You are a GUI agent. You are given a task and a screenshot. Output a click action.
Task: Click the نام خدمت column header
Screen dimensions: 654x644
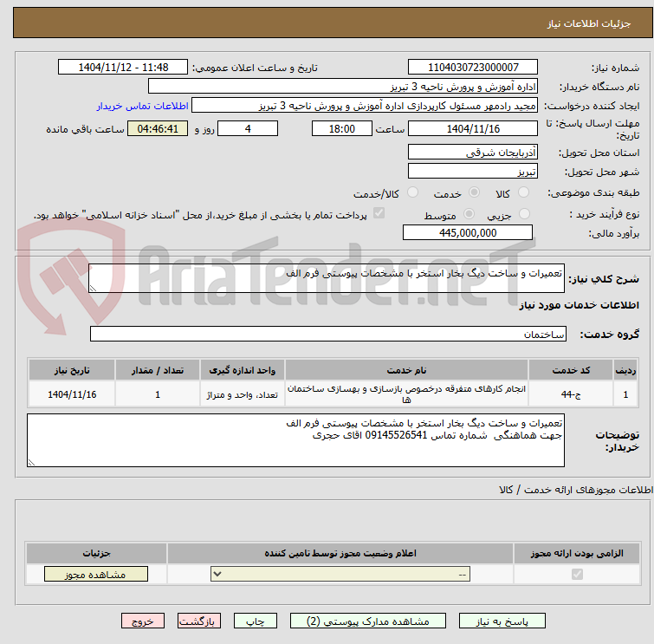(x=406, y=370)
